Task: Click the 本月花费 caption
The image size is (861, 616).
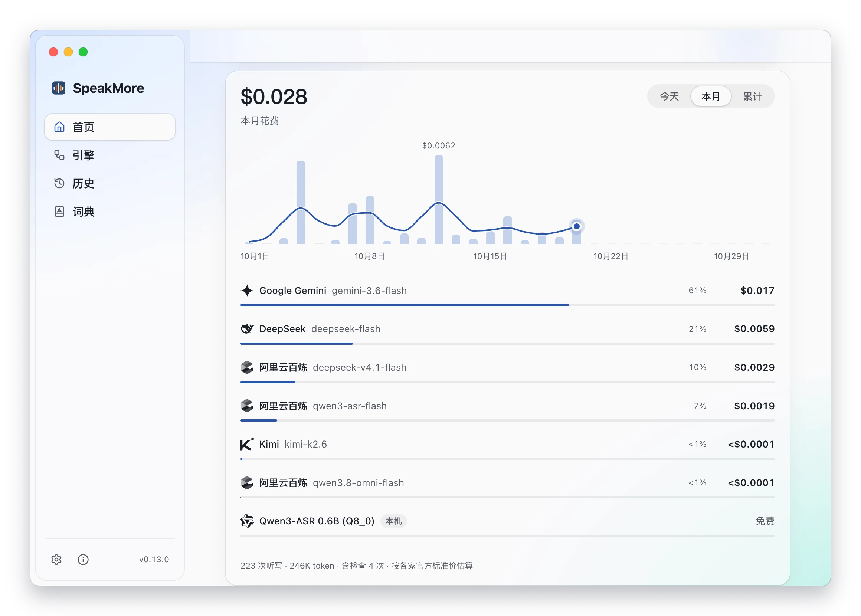Action: [x=259, y=121]
